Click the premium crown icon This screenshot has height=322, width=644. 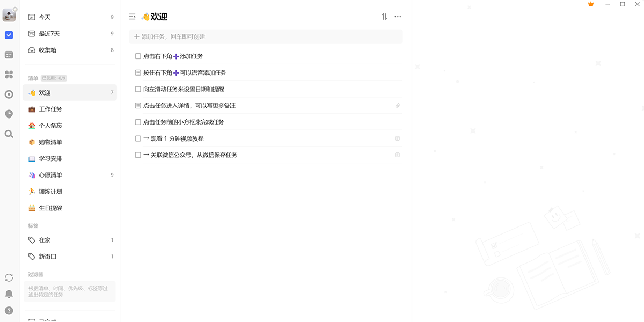[591, 4]
